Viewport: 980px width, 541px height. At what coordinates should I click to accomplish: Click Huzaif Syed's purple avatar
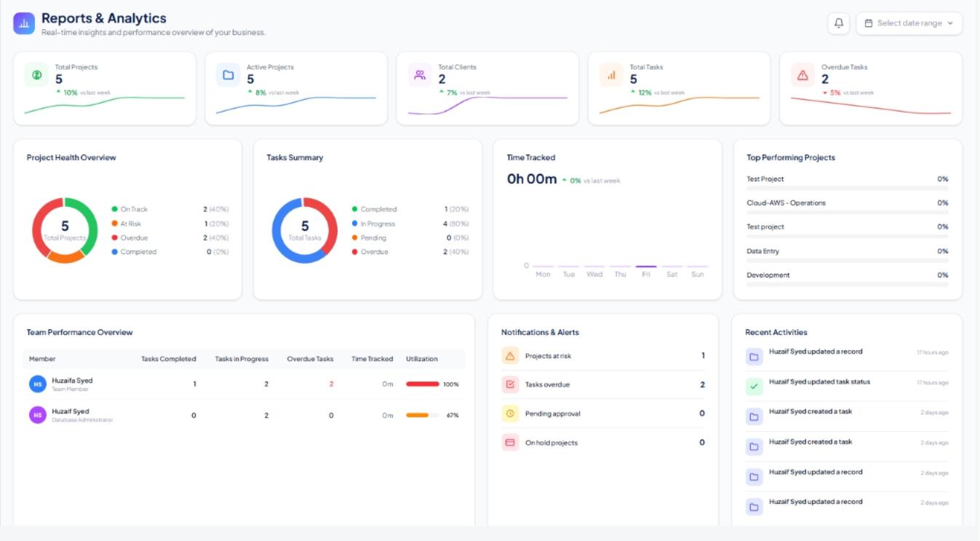coord(37,415)
